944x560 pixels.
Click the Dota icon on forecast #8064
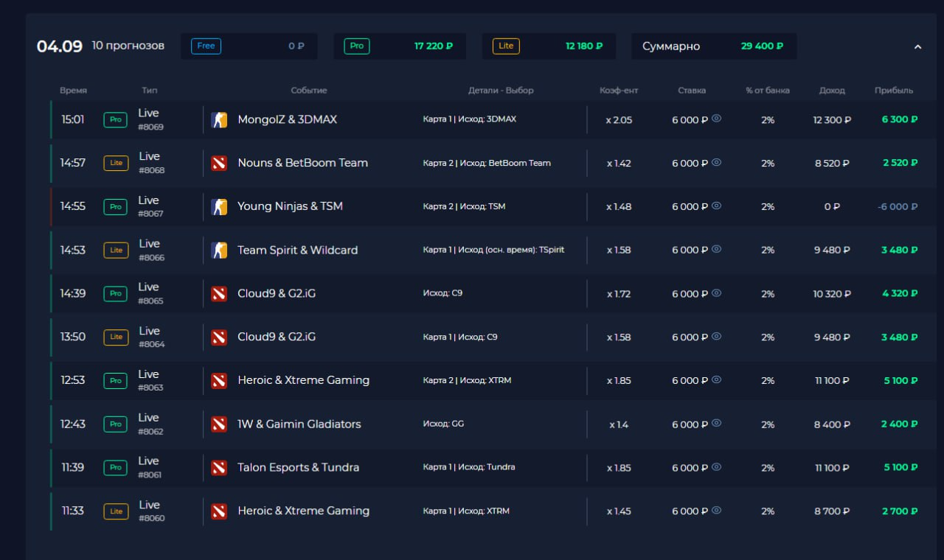[x=219, y=337]
